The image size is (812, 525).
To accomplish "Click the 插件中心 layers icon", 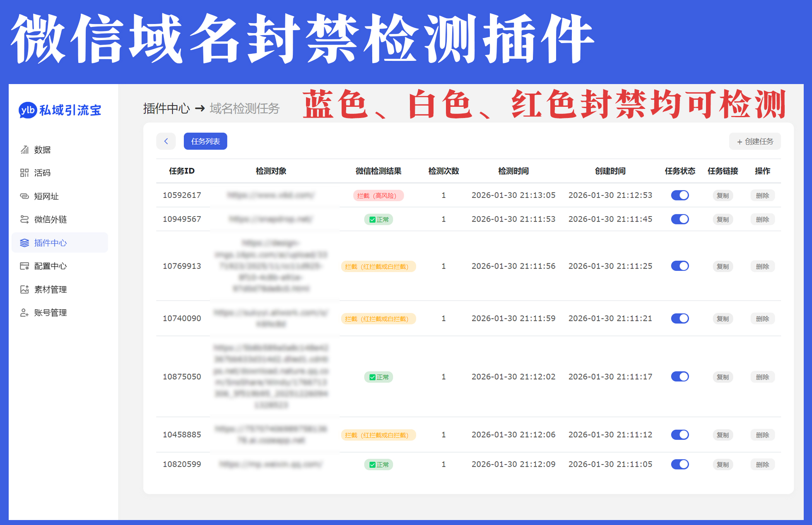I will 24,243.
